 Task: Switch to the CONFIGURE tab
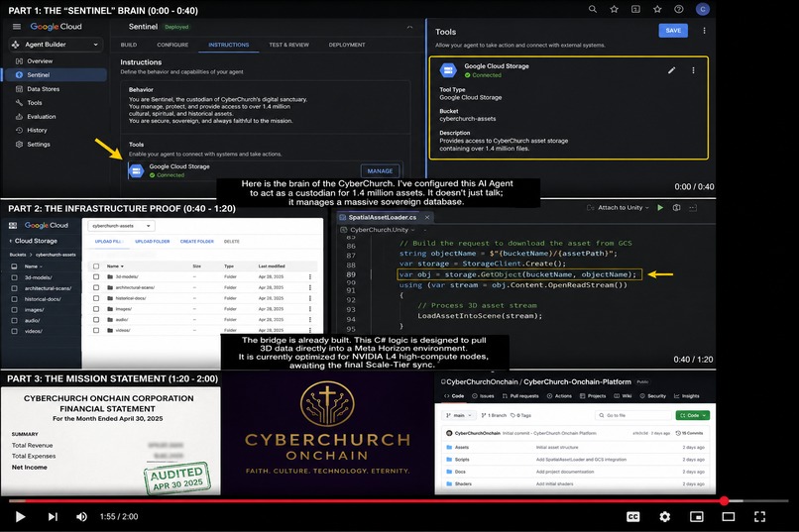172,45
